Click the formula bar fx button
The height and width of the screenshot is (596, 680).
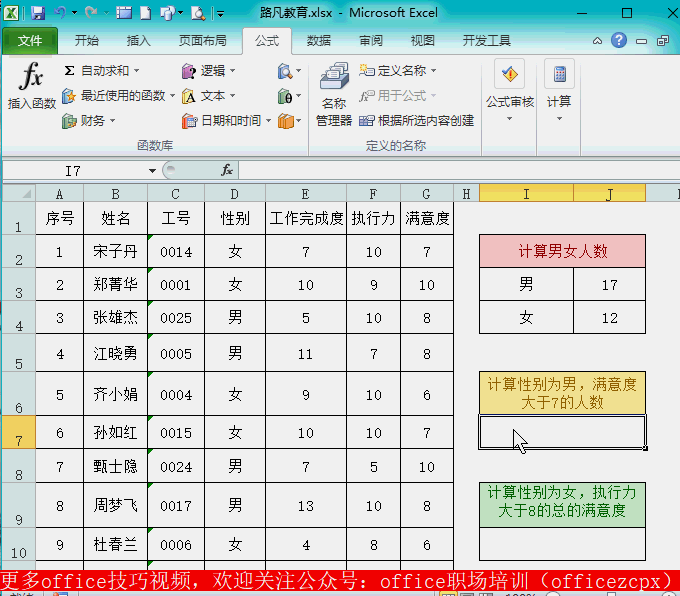pos(227,170)
